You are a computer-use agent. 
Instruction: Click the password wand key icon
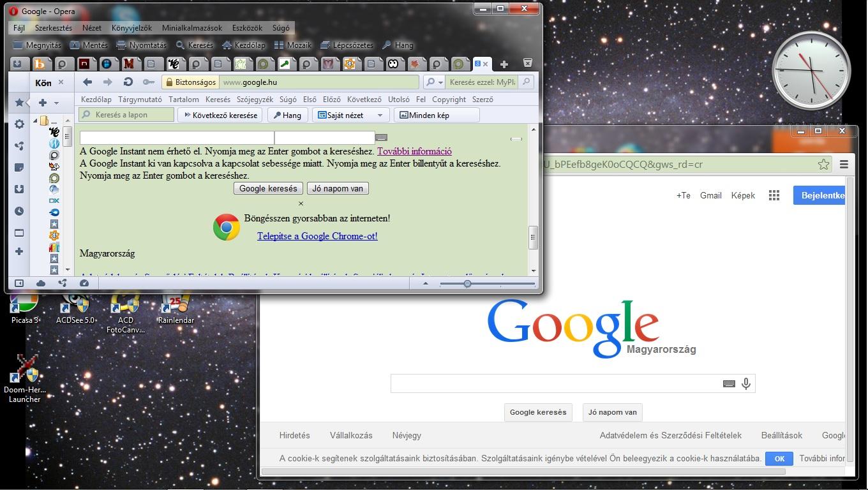click(148, 82)
